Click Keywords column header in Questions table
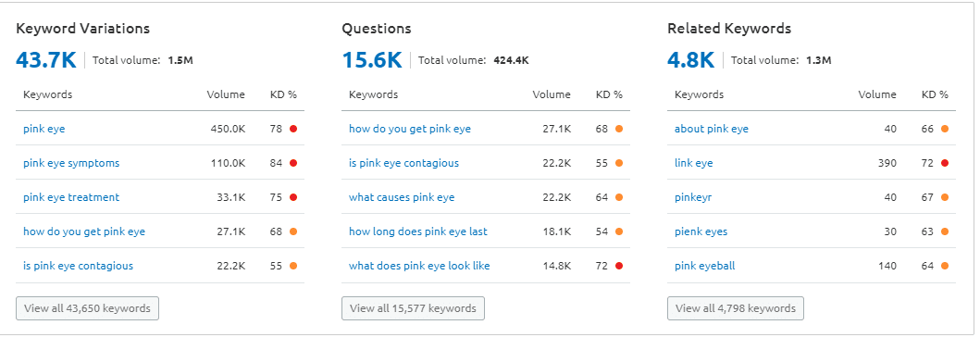The width and height of the screenshot is (980, 350). coord(373,95)
